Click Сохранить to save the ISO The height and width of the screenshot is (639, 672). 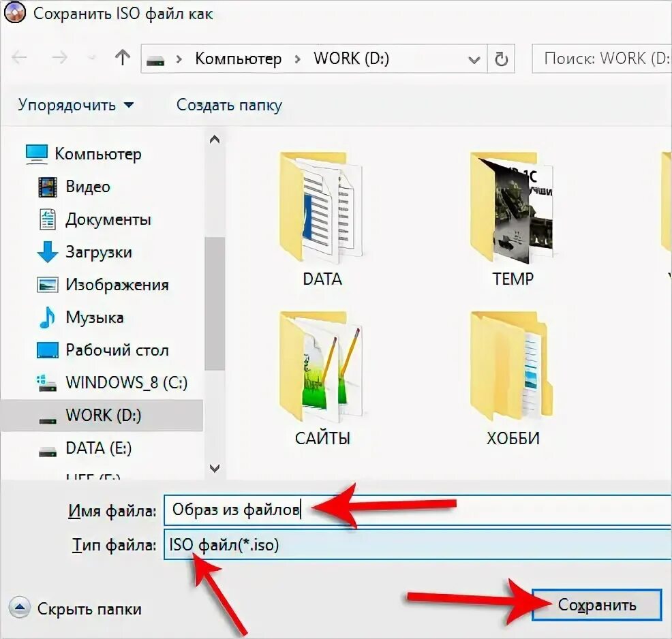click(596, 605)
